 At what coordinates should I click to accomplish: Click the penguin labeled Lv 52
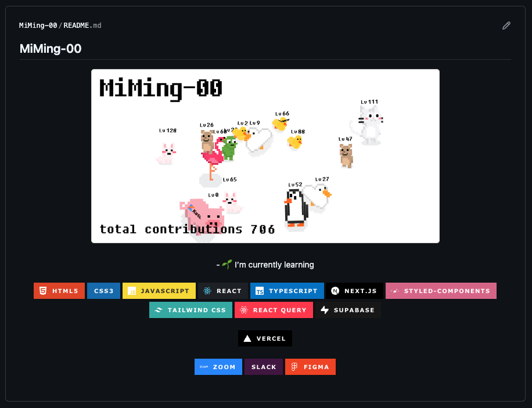(296, 208)
